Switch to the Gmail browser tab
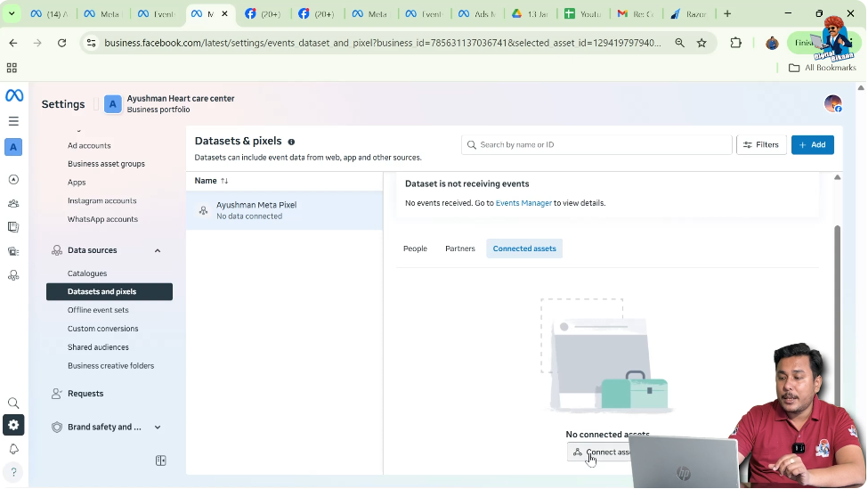Image resolution: width=868 pixels, height=489 pixels. click(x=637, y=14)
